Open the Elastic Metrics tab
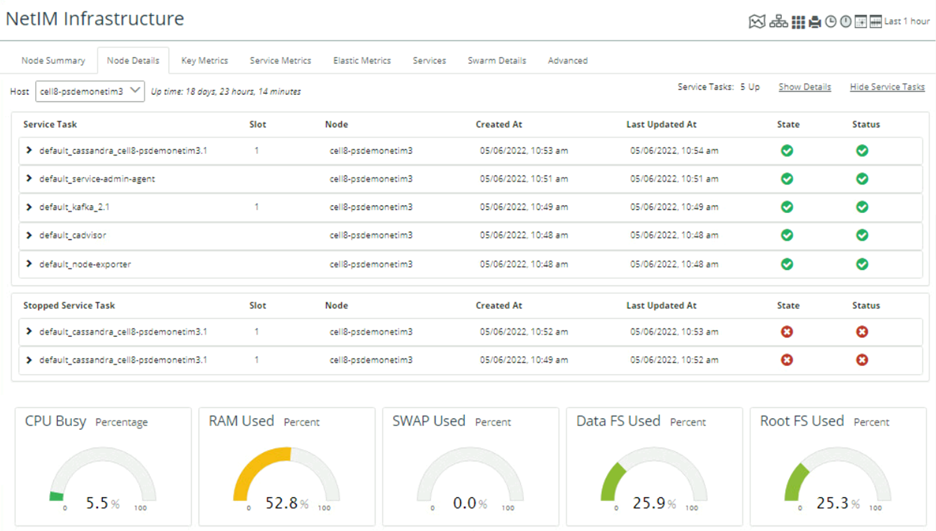This screenshot has width=936, height=531. coord(362,60)
